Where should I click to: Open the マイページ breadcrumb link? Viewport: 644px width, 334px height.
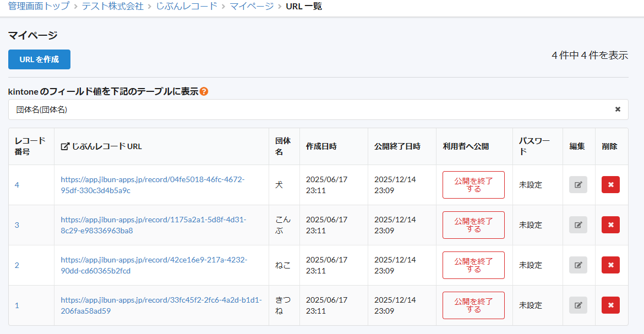point(252,6)
